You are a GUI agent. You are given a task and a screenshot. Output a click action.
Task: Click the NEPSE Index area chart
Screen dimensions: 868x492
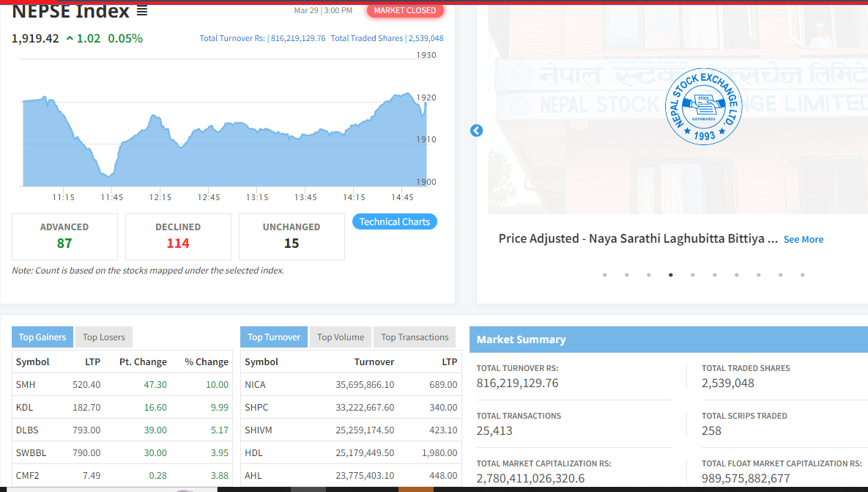[224, 139]
